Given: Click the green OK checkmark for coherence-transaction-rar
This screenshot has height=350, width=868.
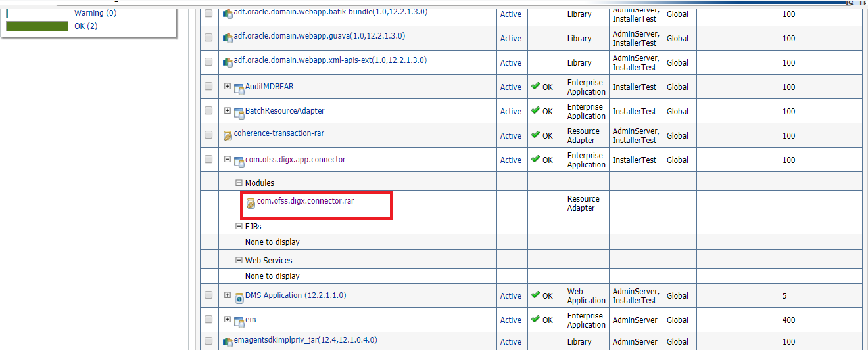Looking at the screenshot, I should click(x=535, y=135).
